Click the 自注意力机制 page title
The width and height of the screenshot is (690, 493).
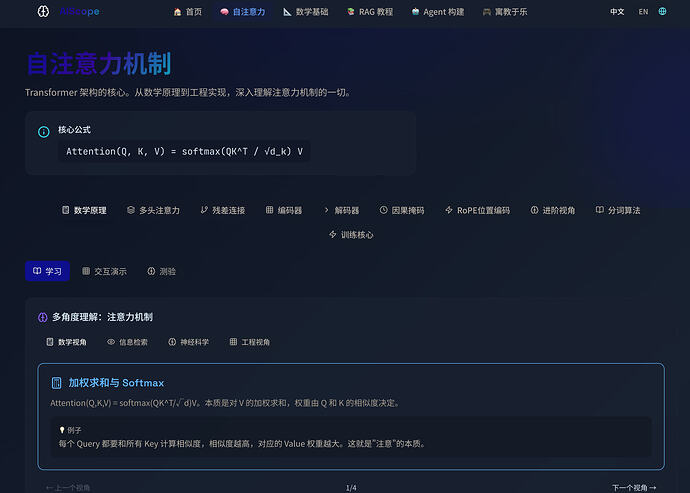(x=99, y=64)
